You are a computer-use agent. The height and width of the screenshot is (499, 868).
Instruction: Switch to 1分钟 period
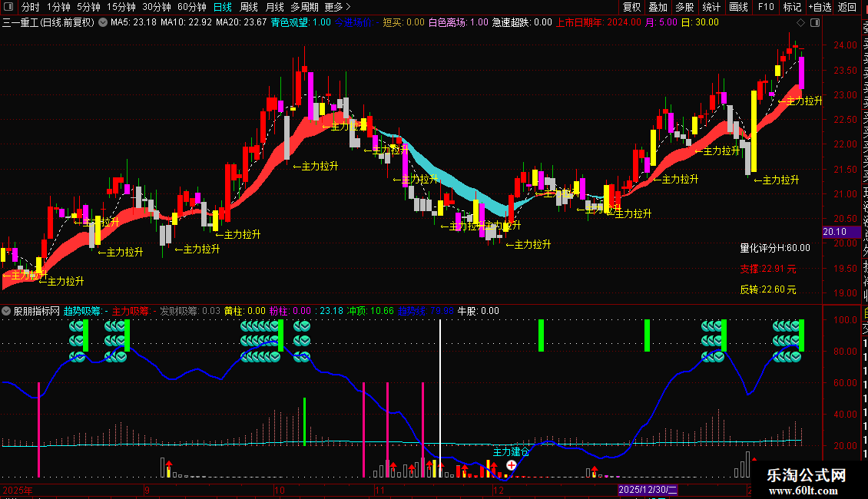click(x=58, y=7)
